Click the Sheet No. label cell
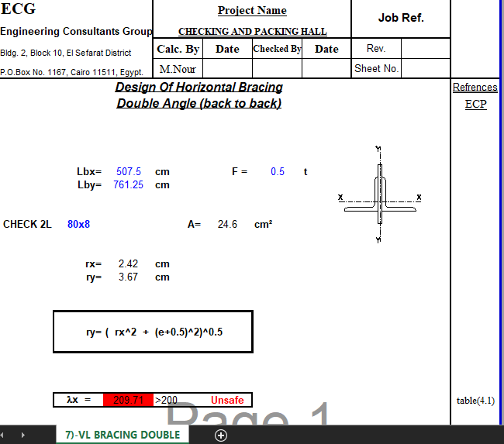504x444 pixels. pos(376,68)
